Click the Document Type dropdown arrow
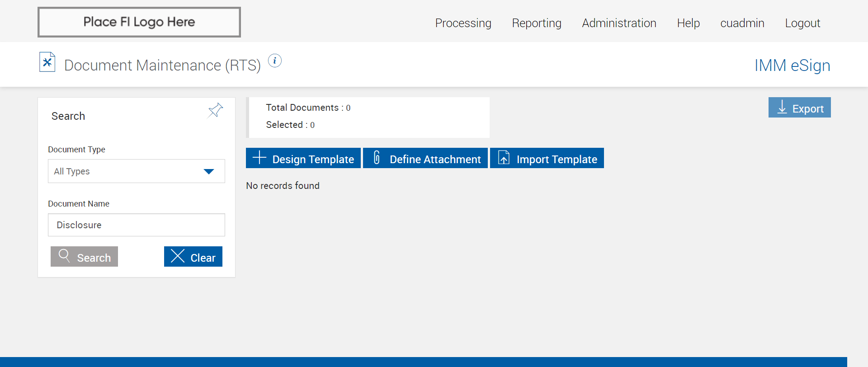 tap(208, 171)
